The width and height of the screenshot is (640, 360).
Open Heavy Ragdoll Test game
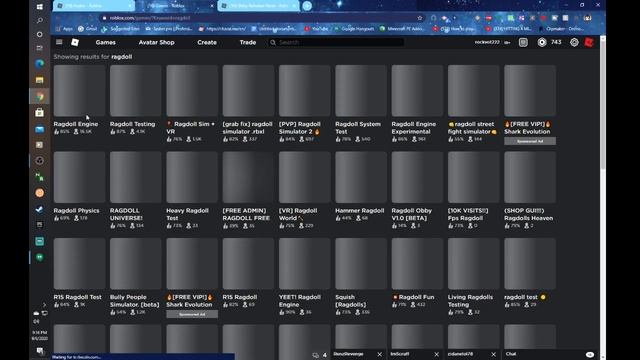192,177
